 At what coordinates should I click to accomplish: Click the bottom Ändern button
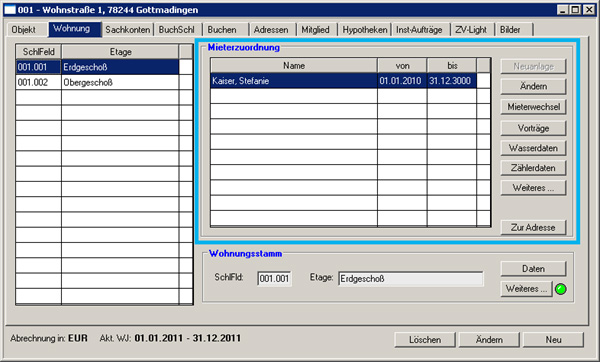pyautogui.click(x=489, y=340)
